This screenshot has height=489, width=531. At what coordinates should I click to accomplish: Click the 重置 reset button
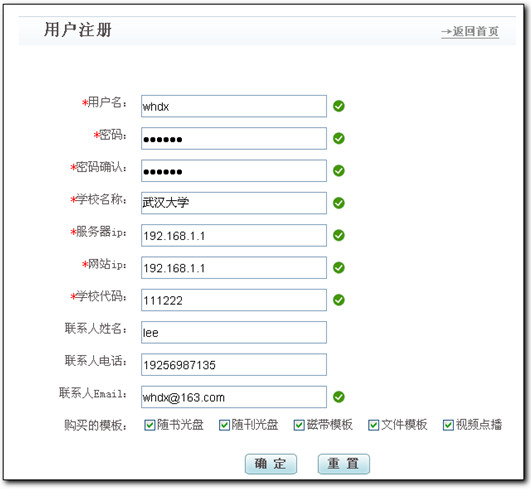(343, 464)
